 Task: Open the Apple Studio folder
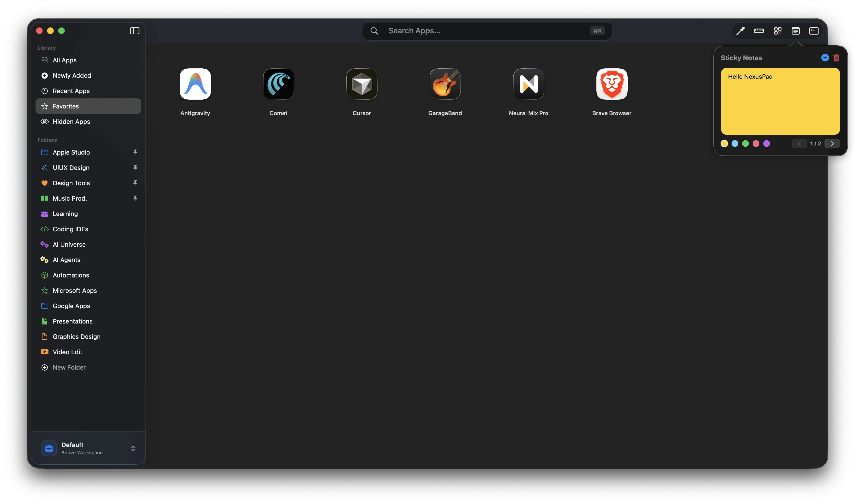(88, 152)
